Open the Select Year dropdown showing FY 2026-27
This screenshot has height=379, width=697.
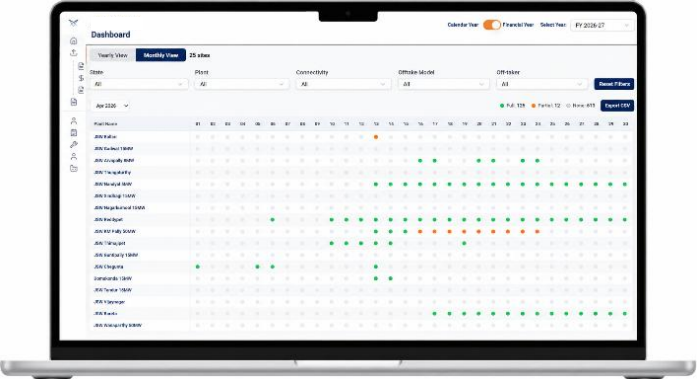602,25
